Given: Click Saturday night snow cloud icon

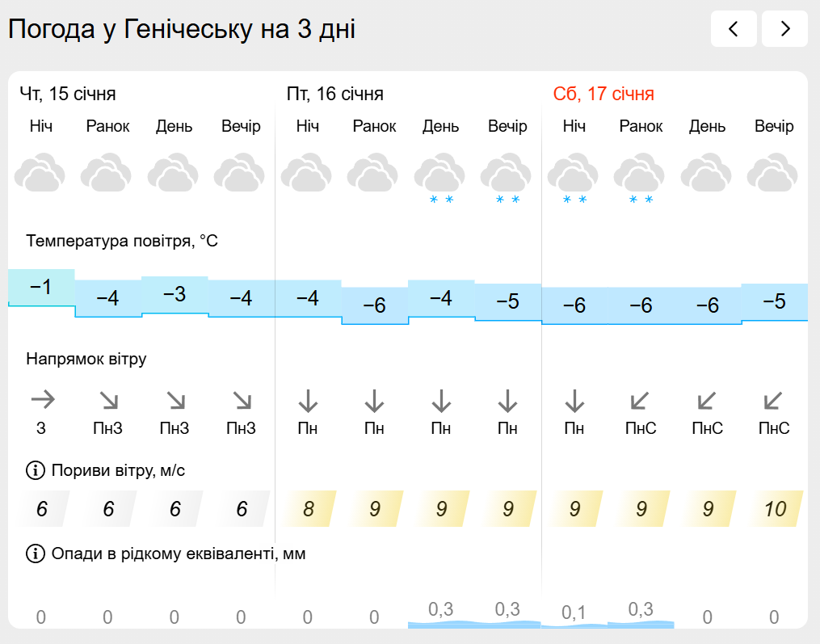Looking at the screenshot, I should pos(574,178).
